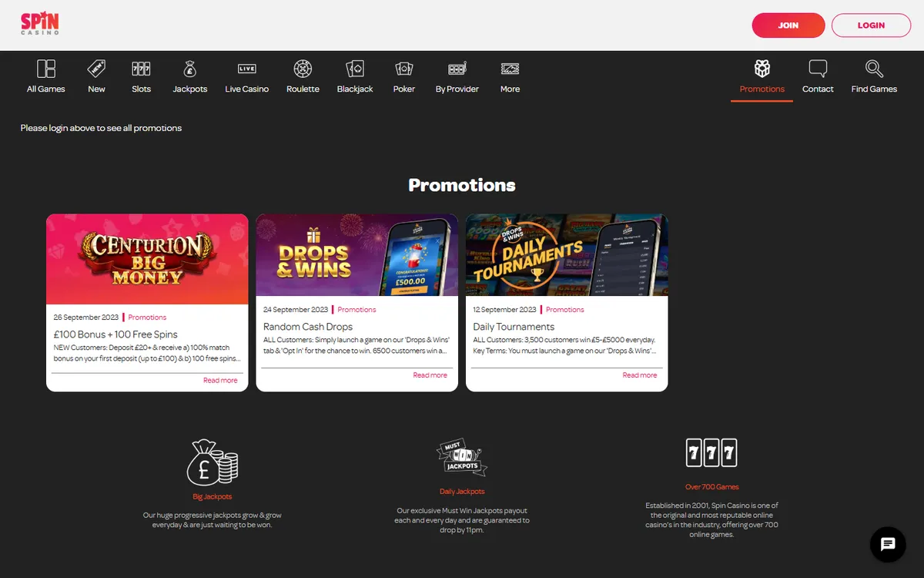This screenshot has width=924, height=578.
Task: Click the JOIN button
Action: pyautogui.click(x=788, y=25)
